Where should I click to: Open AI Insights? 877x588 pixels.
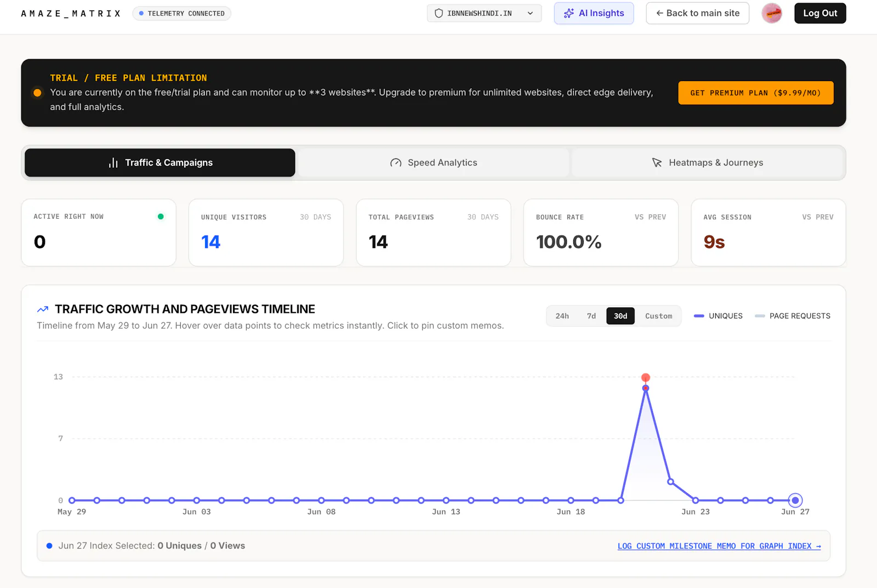tap(594, 13)
